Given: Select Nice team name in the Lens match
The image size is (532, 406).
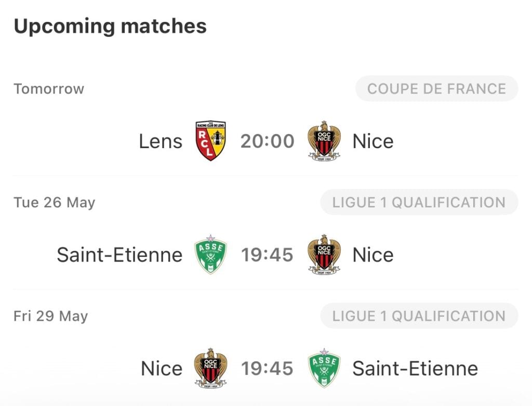Looking at the screenshot, I should coord(373,141).
